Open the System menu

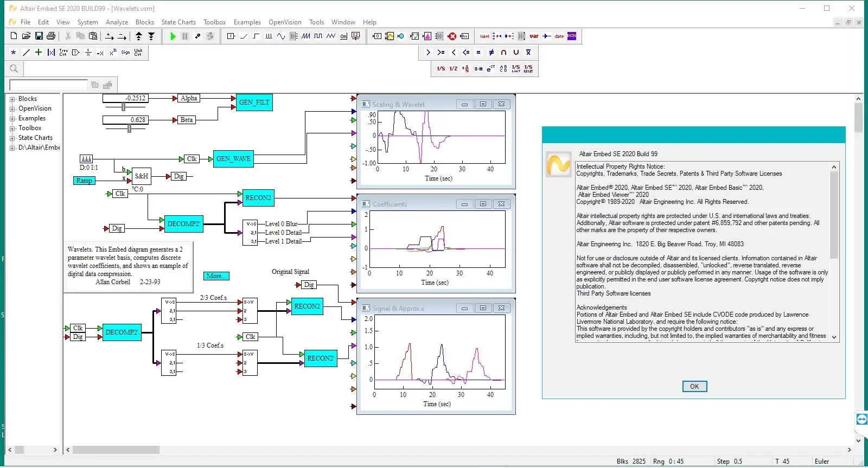coord(88,22)
